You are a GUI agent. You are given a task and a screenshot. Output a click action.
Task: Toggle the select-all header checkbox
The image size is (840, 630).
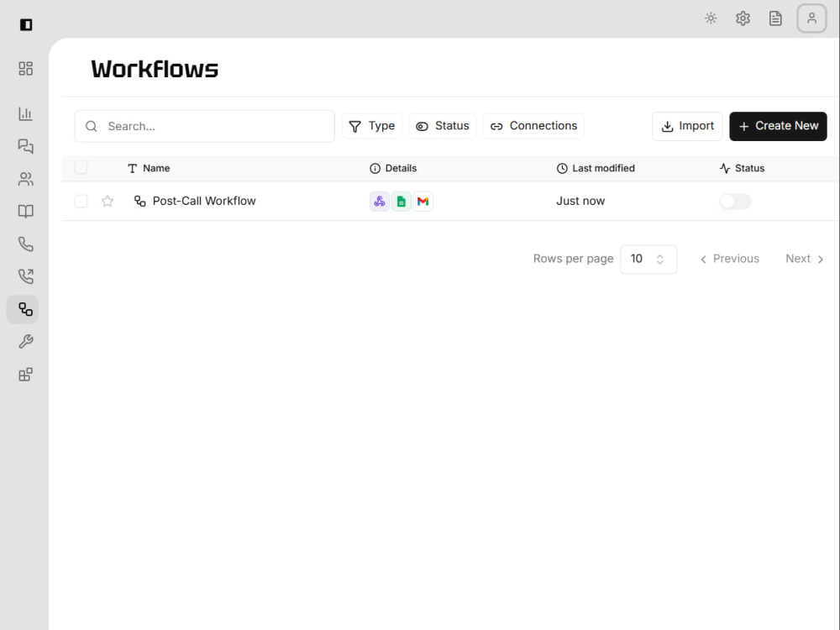coord(81,168)
